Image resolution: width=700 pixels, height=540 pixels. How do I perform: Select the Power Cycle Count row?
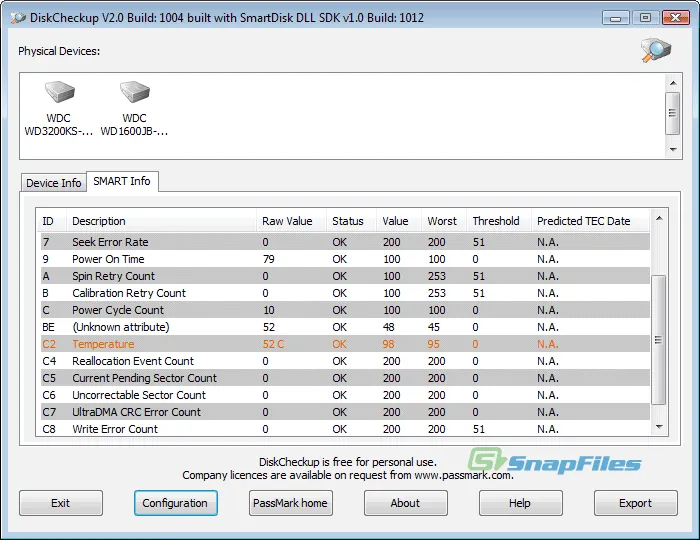(345, 310)
